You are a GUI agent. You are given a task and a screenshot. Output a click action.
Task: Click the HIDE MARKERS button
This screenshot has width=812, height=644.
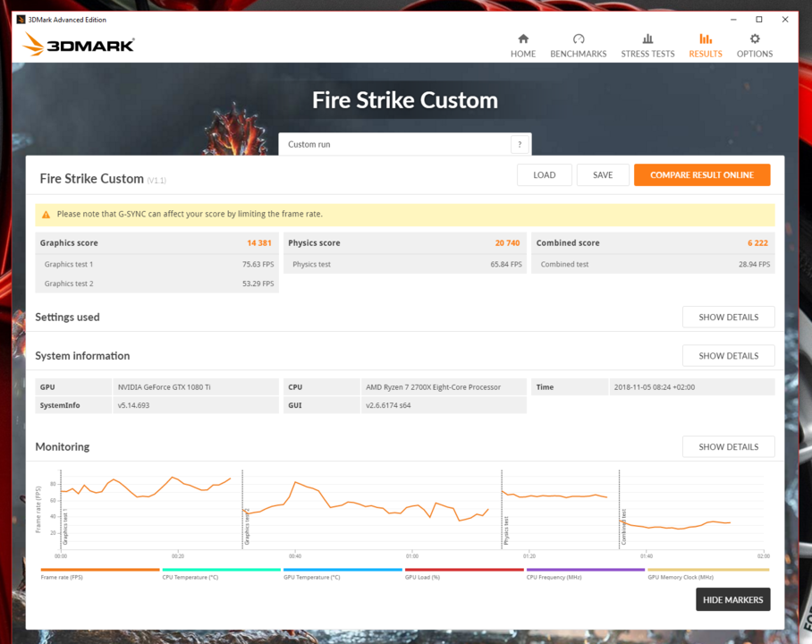coord(732,599)
